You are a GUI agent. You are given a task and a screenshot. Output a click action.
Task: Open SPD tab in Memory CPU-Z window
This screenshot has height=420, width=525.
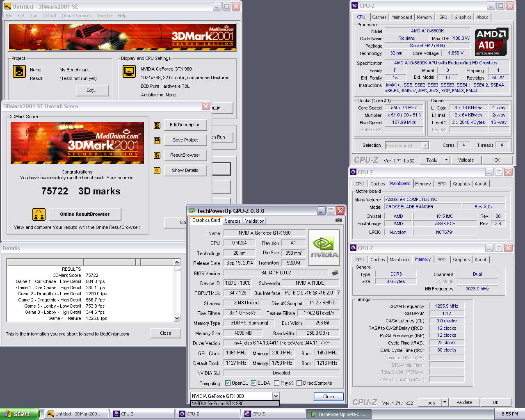[x=442, y=260]
